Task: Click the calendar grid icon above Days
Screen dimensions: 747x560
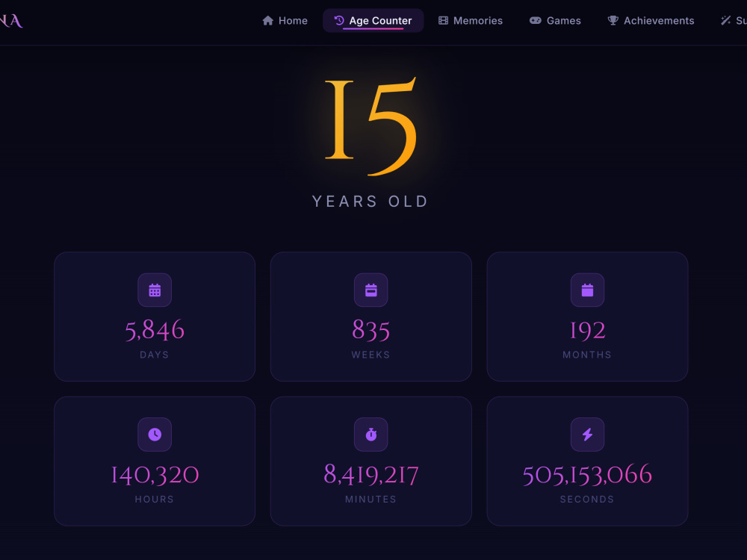Action: click(155, 290)
